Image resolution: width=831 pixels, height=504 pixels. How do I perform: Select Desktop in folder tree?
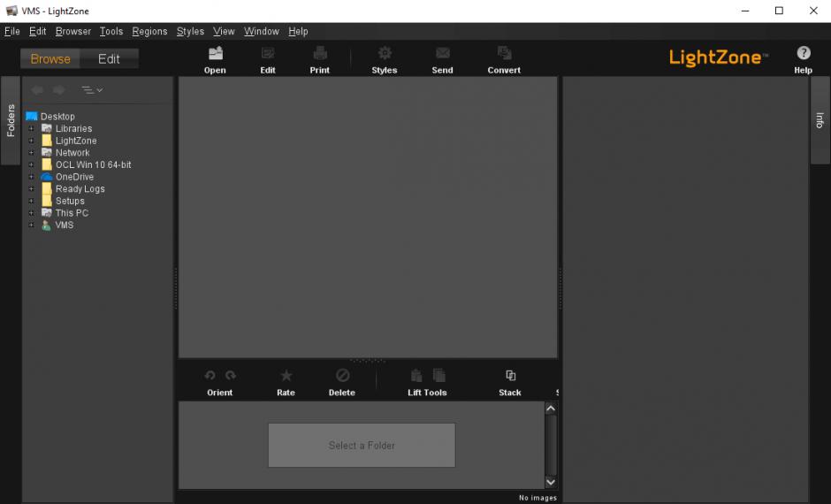tap(57, 117)
